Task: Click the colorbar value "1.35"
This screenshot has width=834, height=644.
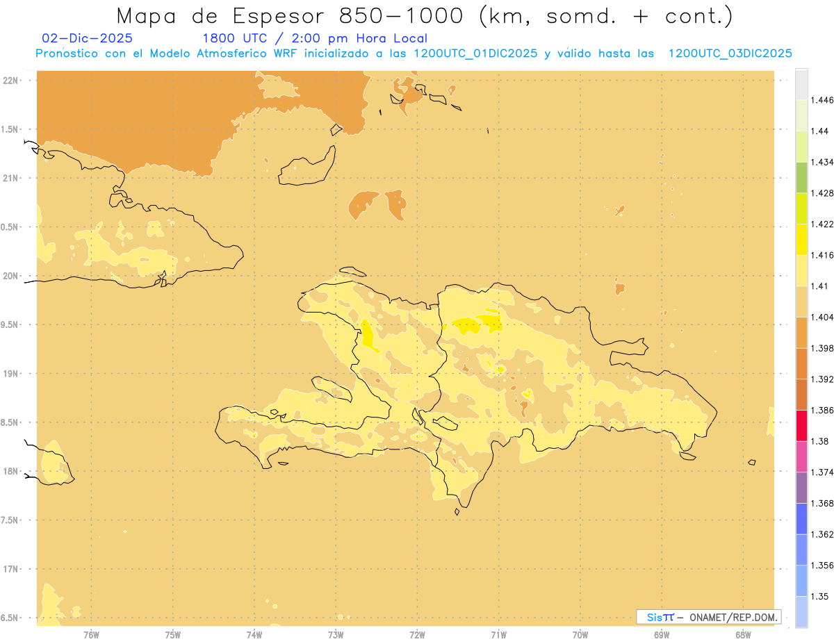Action: [x=819, y=596]
